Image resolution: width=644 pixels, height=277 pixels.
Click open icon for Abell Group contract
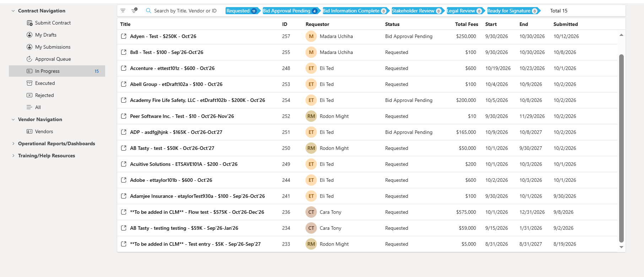[x=124, y=84]
